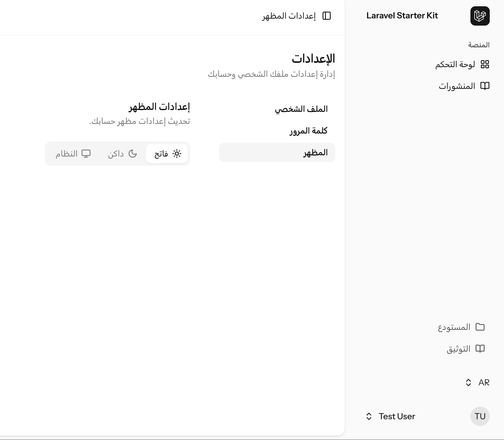This screenshot has height=440, width=504.
Task: Click the الإعدادات page heading
Action: [313, 59]
